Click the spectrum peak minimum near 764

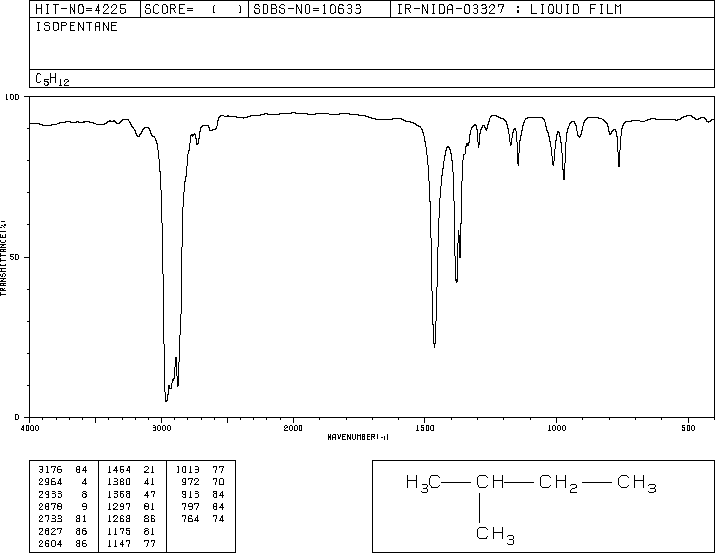coord(619,165)
